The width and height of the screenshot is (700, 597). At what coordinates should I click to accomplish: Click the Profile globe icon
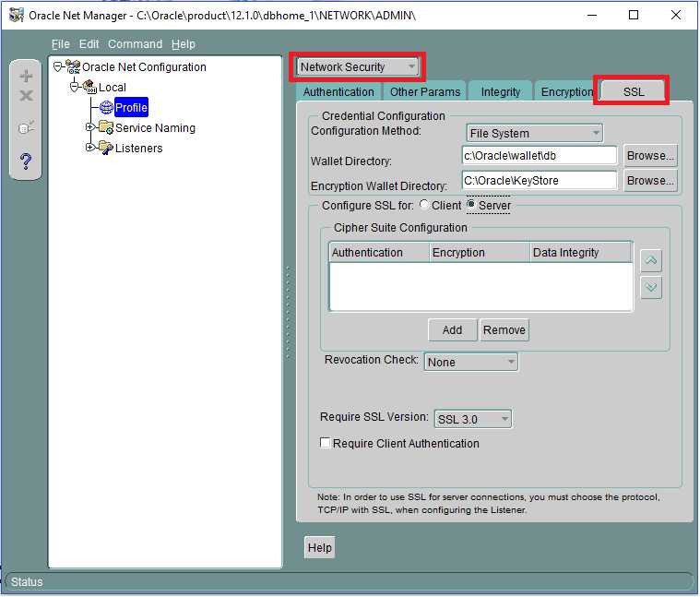click(x=106, y=107)
